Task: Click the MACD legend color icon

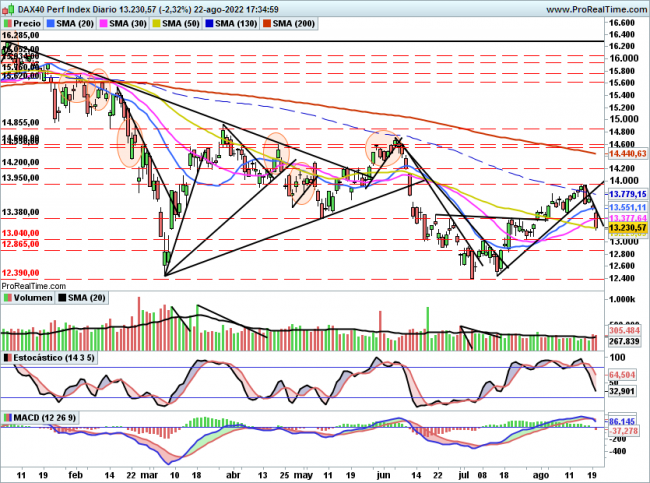Action: [x=7, y=417]
